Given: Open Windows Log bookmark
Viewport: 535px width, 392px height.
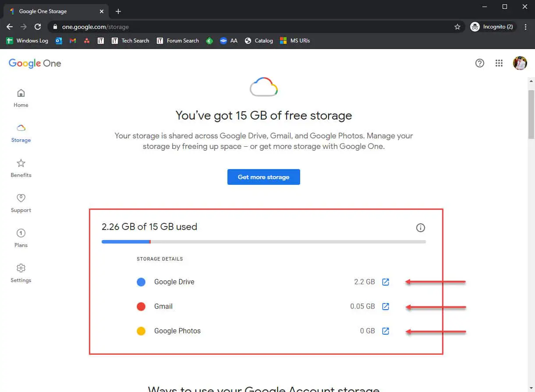Looking at the screenshot, I should pos(27,41).
